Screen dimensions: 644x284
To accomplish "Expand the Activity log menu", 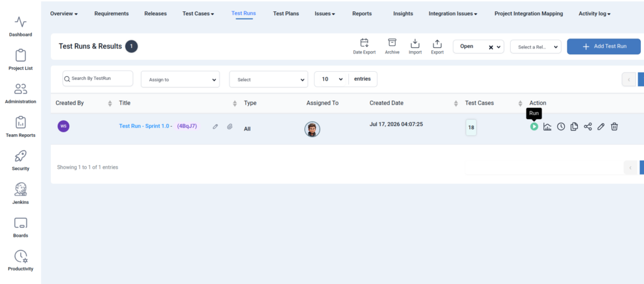I will (x=595, y=14).
